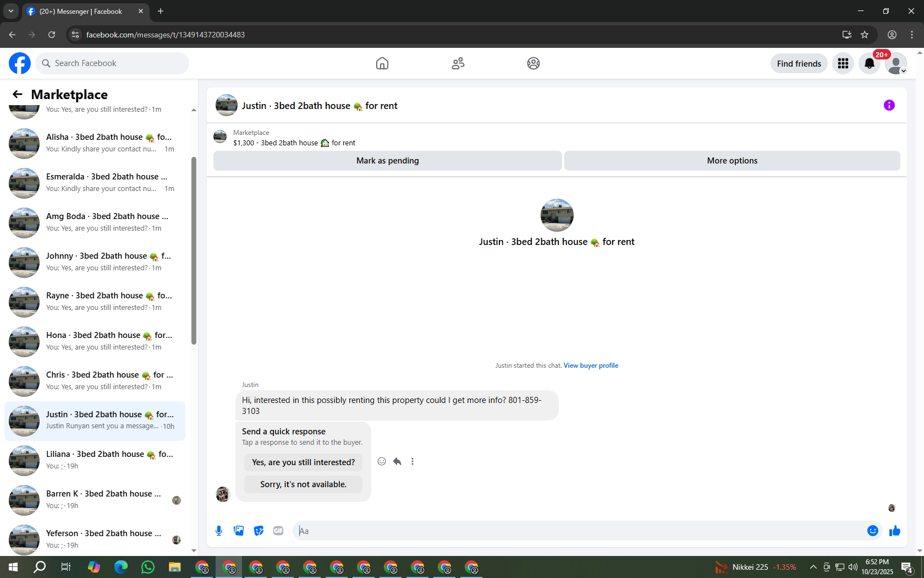React to Justin's message with emoji
The width and height of the screenshot is (924, 578).
click(382, 461)
